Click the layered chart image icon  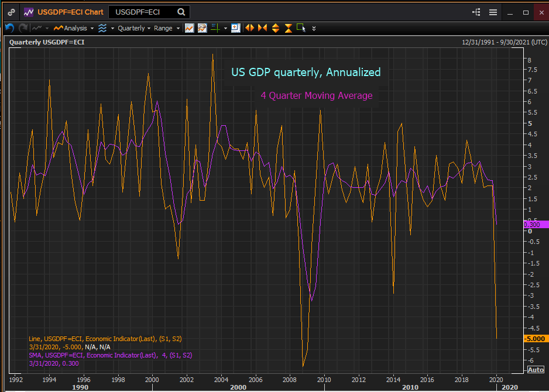coord(203,28)
